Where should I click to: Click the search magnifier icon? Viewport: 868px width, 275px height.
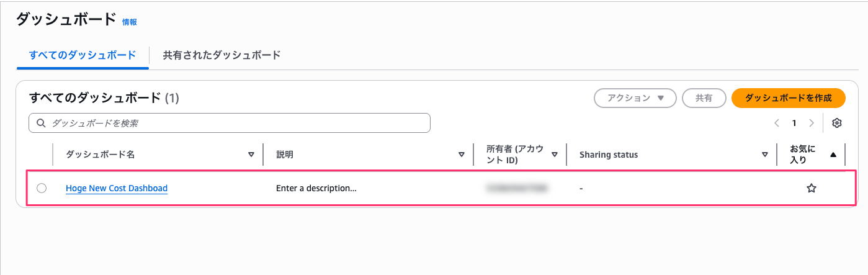coord(41,123)
